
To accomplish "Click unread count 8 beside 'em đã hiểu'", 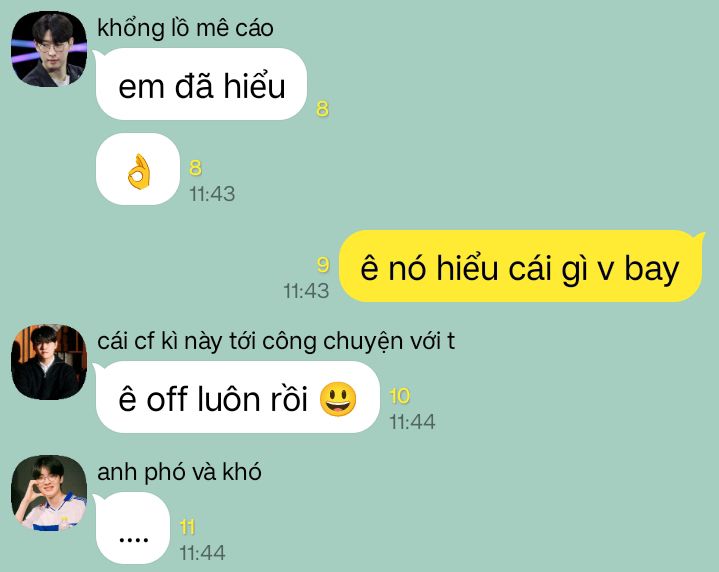I will tap(322, 109).
